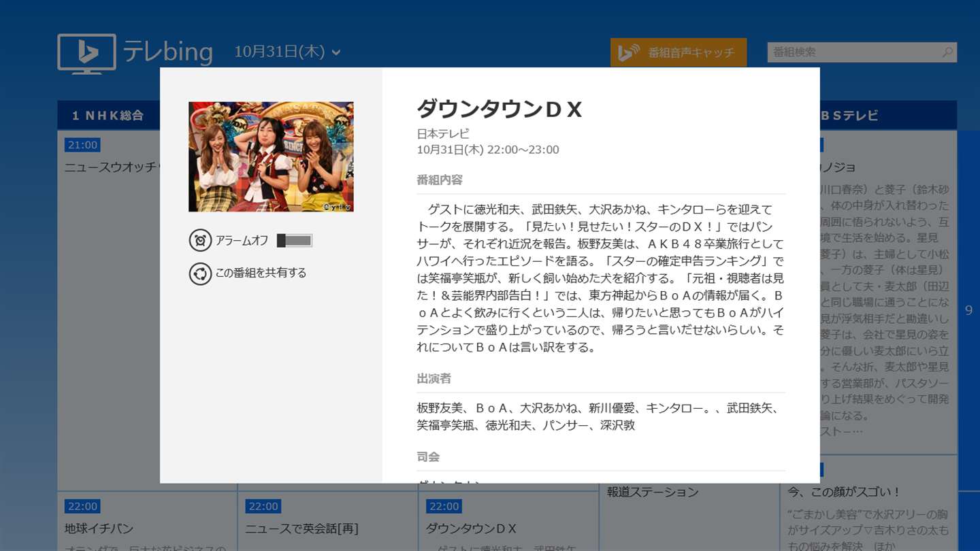Click the 司会 section heading
The width and height of the screenshot is (980, 551).
click(428, 456)
